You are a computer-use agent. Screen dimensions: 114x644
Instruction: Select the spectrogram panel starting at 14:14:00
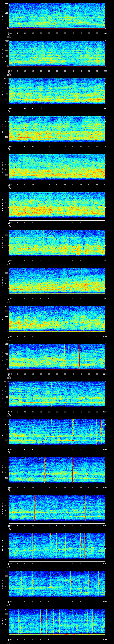57,508
